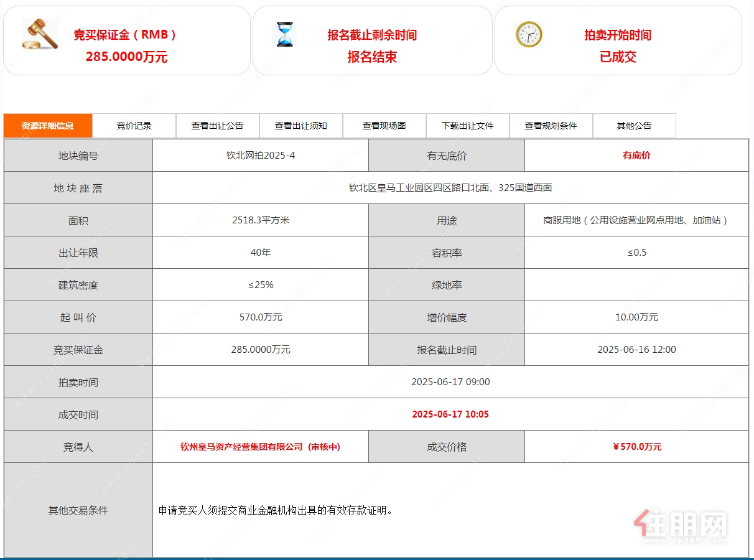754x560 pixels.
Task: Click the ¥570.0万元 transaction price
Action: click(x=636, y=447)
